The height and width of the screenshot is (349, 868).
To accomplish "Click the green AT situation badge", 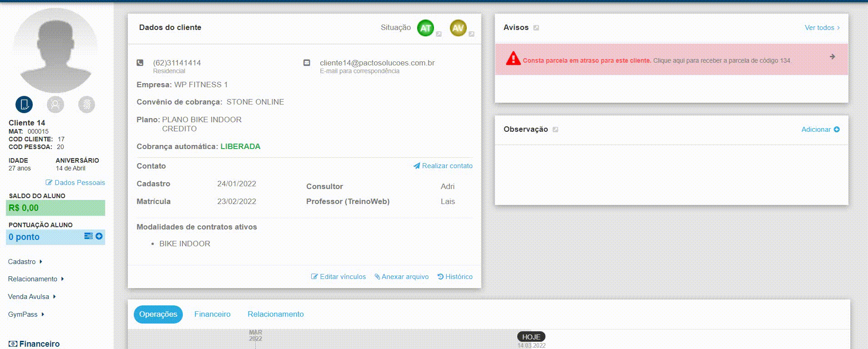I will tap(425, 28).
